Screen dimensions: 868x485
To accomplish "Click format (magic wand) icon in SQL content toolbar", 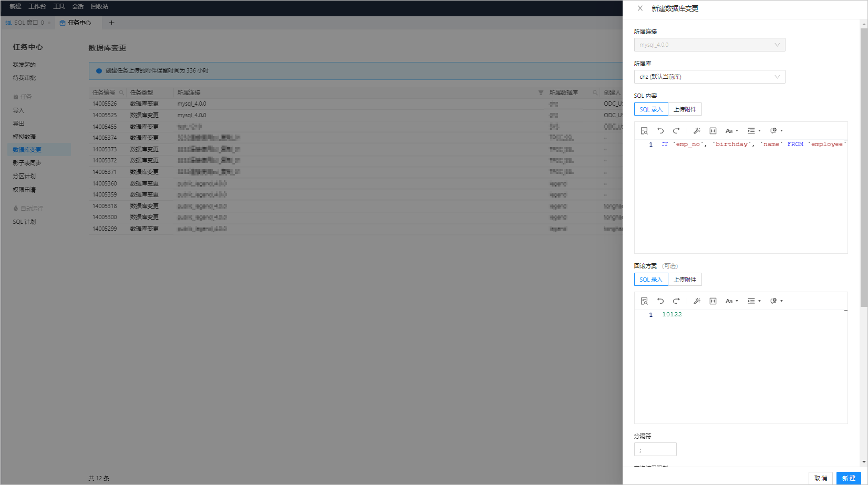I will (x=697, y=131).
